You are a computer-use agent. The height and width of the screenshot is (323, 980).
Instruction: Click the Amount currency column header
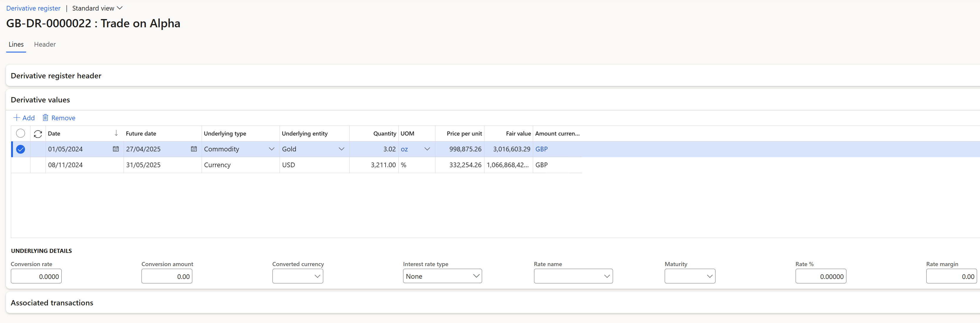[x=557, y=133]
